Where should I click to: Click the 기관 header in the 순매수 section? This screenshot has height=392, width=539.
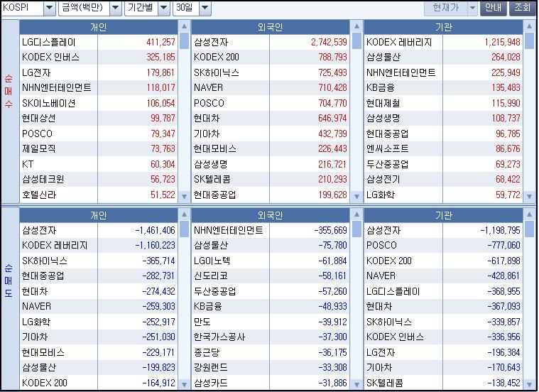pyautogui.click(x=443, y=27)
